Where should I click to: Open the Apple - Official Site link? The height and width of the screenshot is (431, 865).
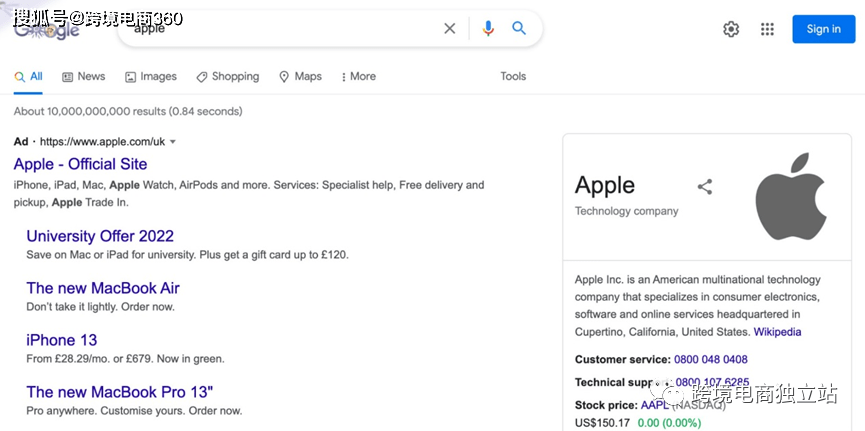pyautogui.click(x=81, y=164)
